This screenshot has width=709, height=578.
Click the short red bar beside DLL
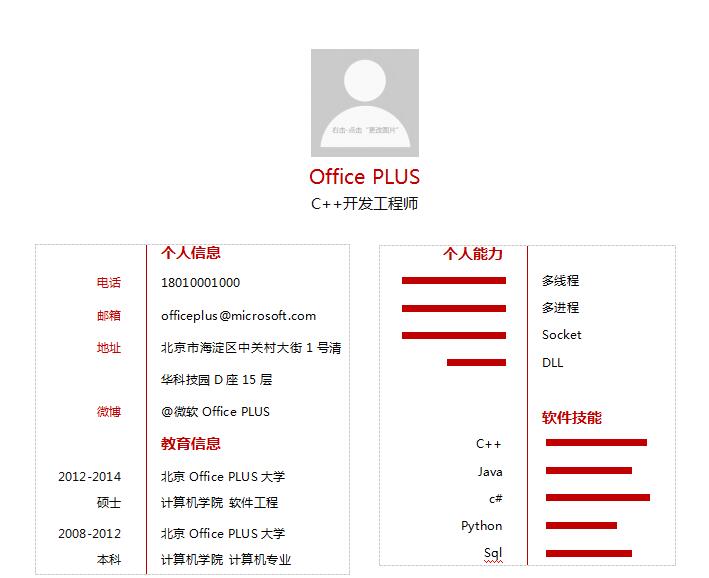476,362
